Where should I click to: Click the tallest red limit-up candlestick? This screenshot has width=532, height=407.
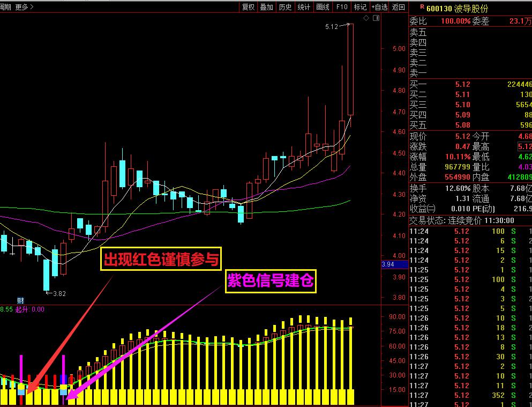click(350, 69)
